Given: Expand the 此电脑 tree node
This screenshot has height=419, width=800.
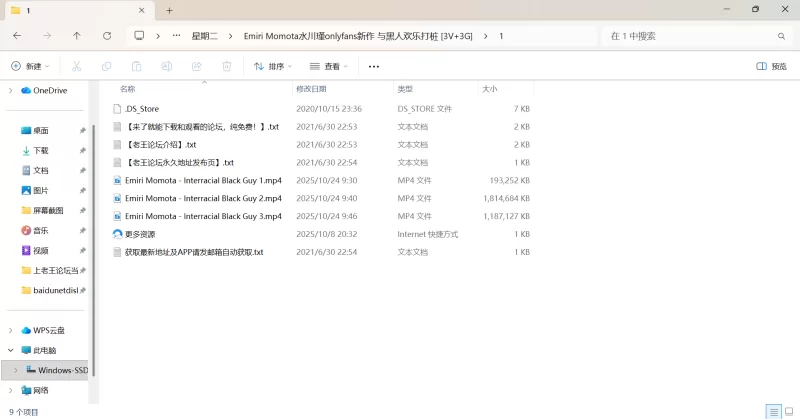Looking at the screenshot, I should point(12,350).
